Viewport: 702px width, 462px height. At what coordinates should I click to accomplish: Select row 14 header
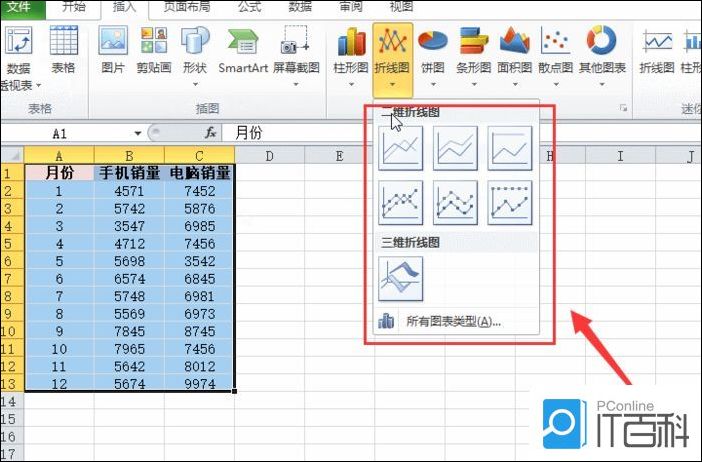click(x=12, y=401)
